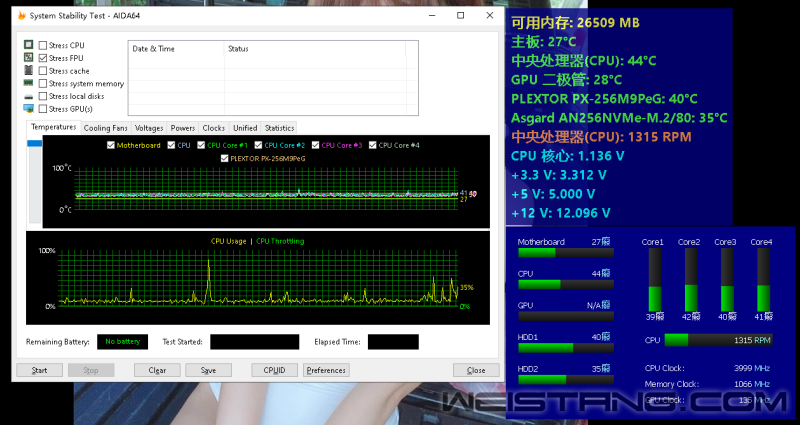Open Preferences dialog
This screenshot has height=425, width=800.
tap(326, 370)
